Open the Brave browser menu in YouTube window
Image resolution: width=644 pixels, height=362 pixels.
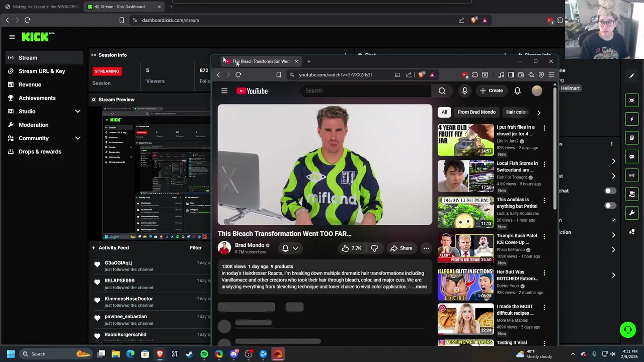[x=551, y=75]
